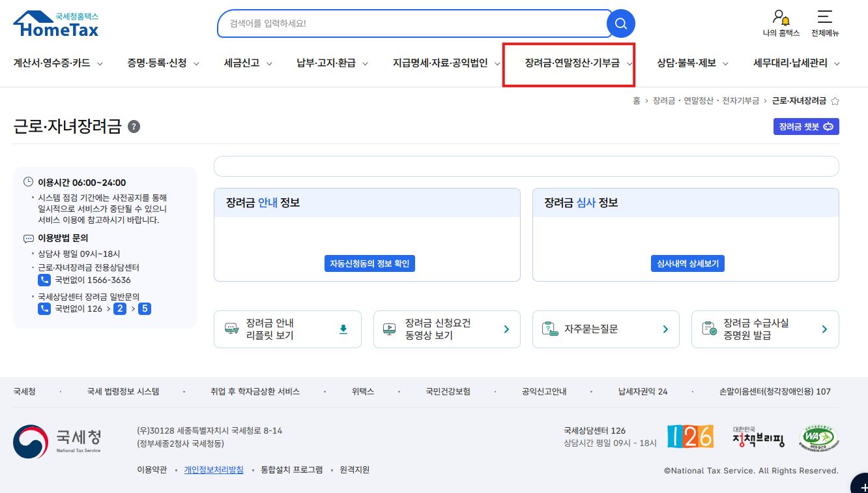Select the 납부·고지·환급 menu
The image size is (868, 493).
pyautogui.click(x=326, y=63)
